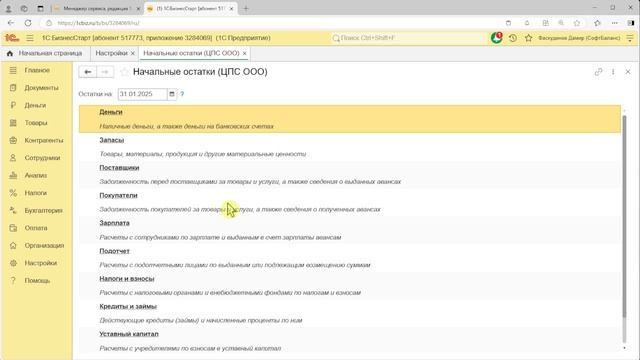
Task: Close the Начальные остатки form with X
Action: click(628, 72)
